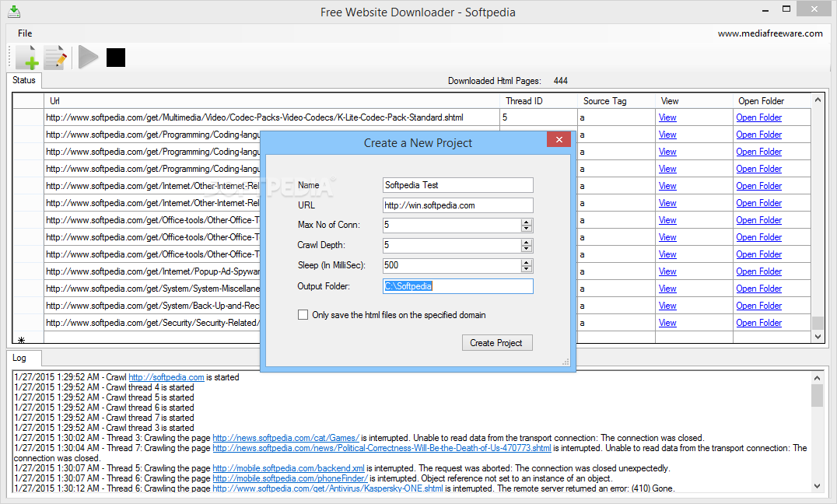Click the Thread ID column header
This screenshot has width=837, height=504.
coord(538,101)
